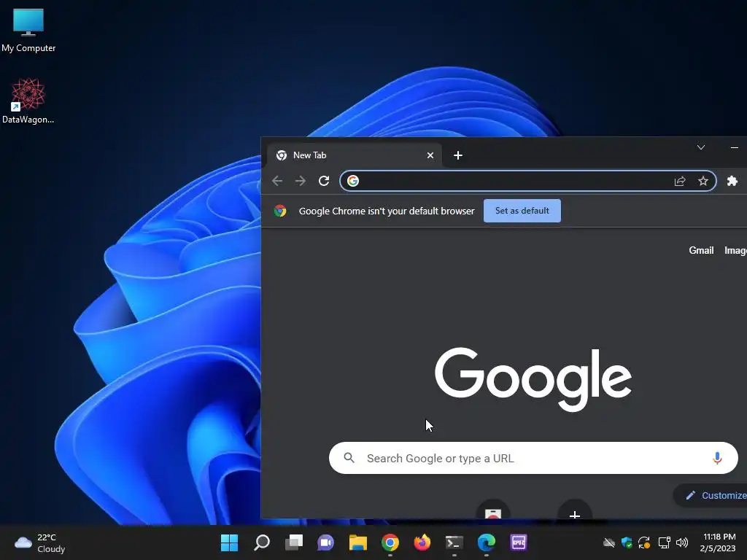Open Customize Chrome button
The image size is (747, 560).
712,495
